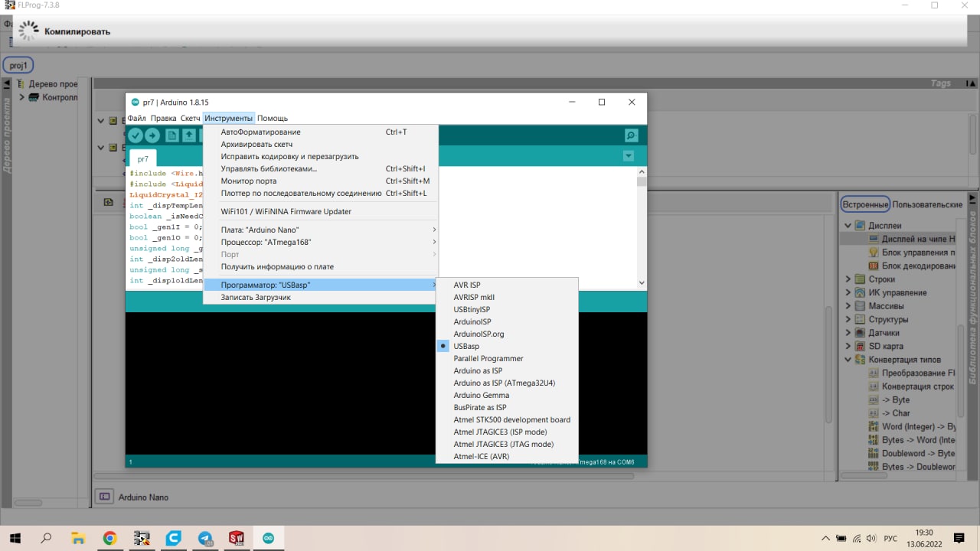
Task: Open Монитор порта from the menu
Action: (321, 181)
